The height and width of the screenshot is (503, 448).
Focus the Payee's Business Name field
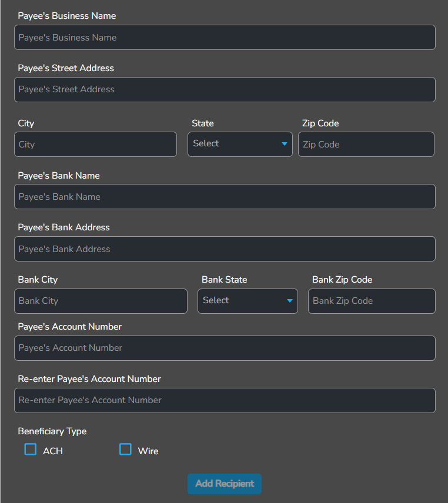(225, 37)
